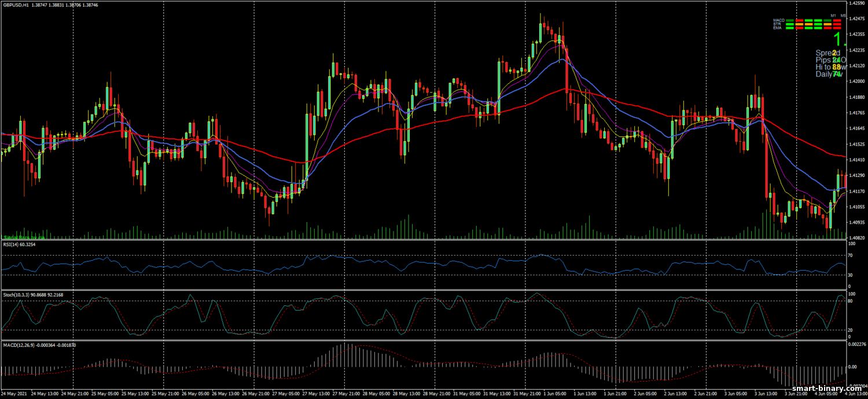Click the 1.40935 price scale value
Viewport: 868px width, 399px height.
(x=857, y=222)
